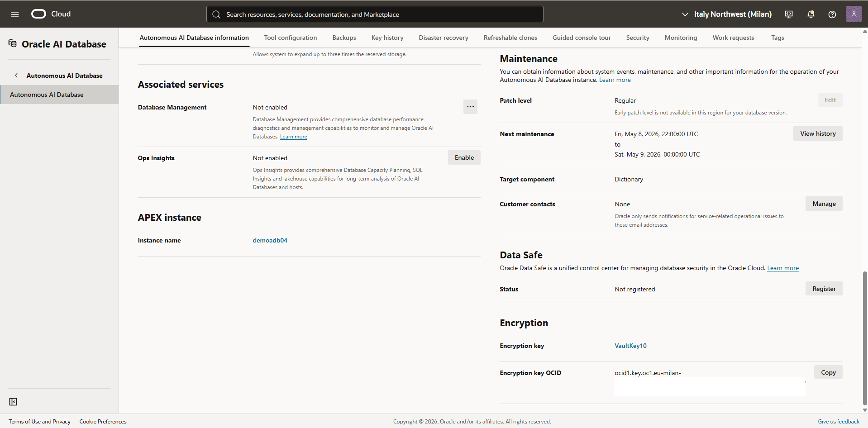Open the help question mark icon
Screen dimensions: 868x428
(x=832, y=14)
